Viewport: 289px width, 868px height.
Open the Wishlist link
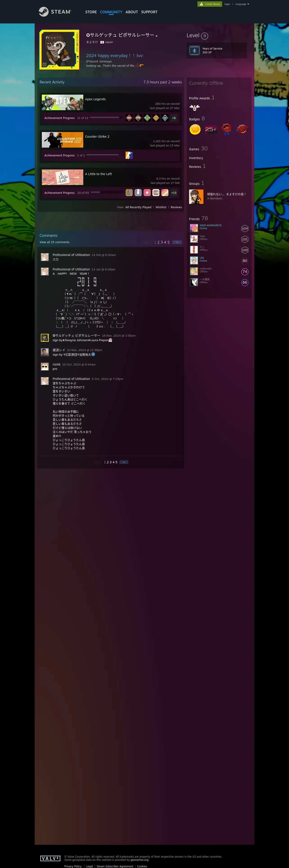tap(161, 207)
